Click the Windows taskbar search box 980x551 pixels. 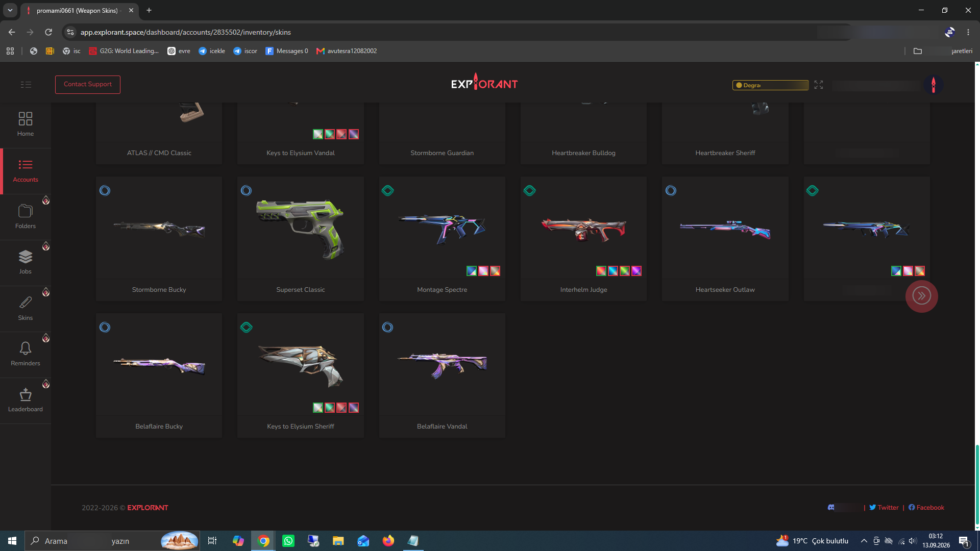112,541
